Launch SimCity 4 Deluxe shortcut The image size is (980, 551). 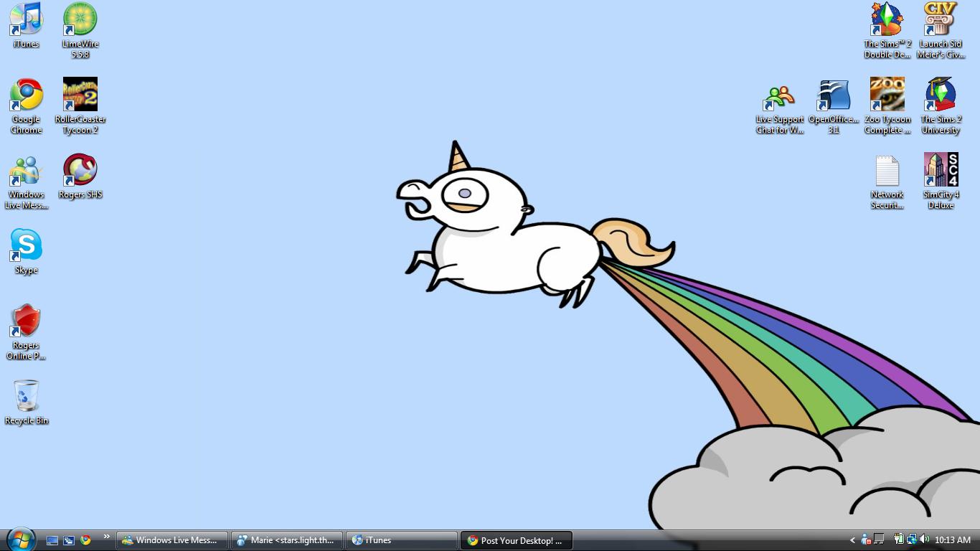(x=941, y=171)
